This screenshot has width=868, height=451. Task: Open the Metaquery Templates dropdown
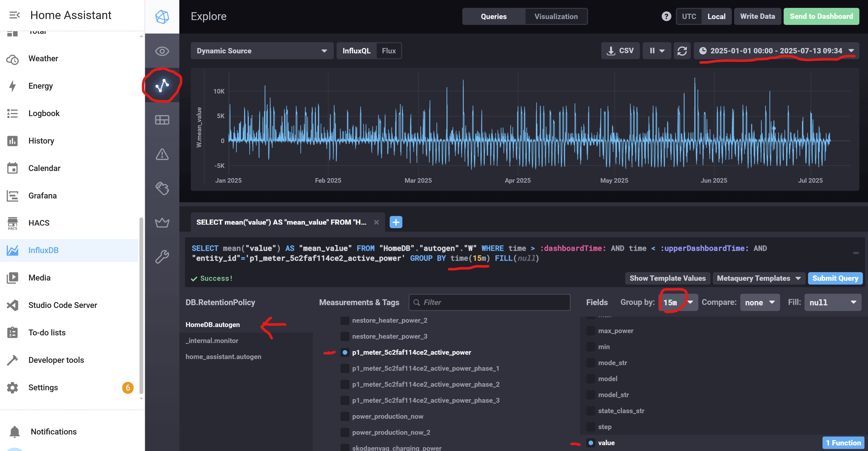[x=759, y=278]
